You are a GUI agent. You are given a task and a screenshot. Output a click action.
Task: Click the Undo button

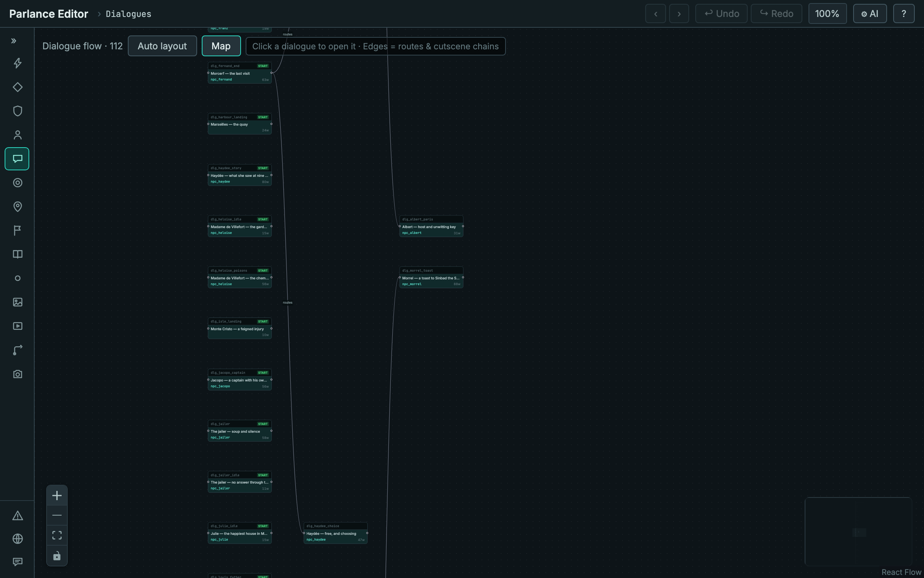[721, 14]
